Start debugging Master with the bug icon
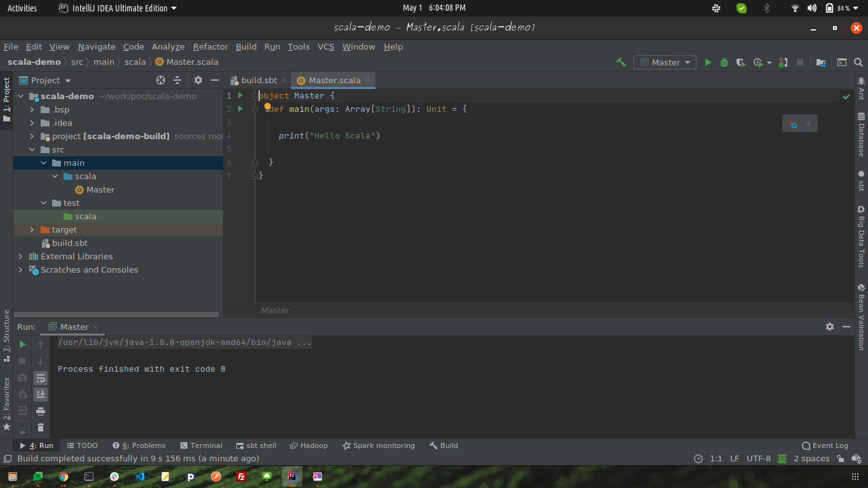 pos(724,62)
